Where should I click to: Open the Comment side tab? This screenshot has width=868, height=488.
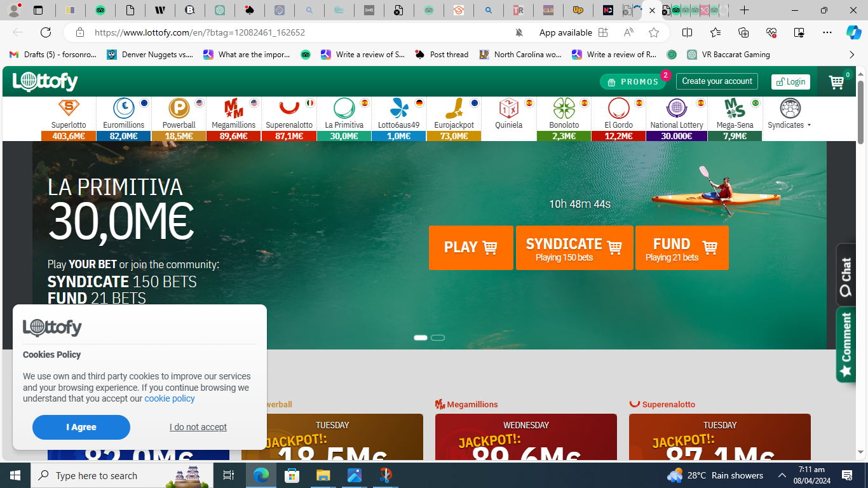pos(846,344)
